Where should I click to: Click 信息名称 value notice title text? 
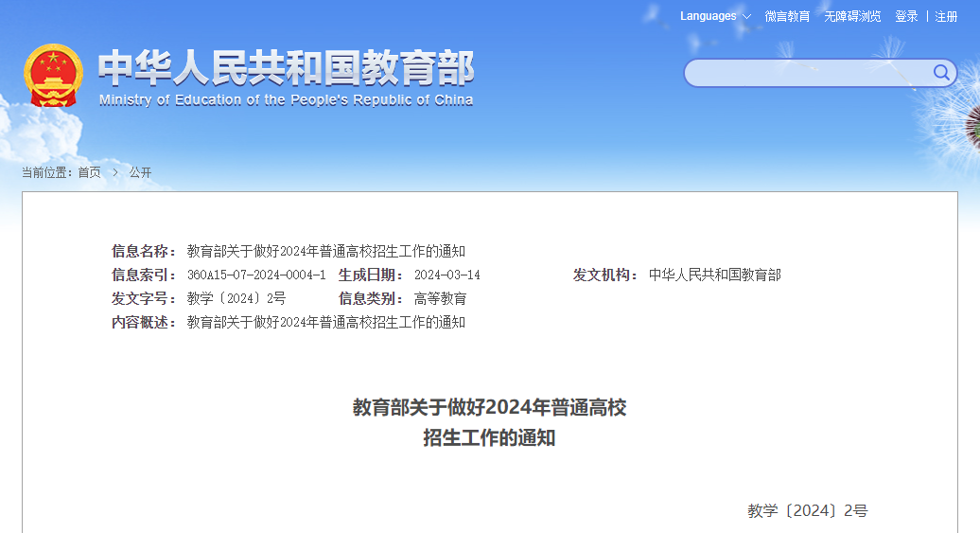click(325, 251)
